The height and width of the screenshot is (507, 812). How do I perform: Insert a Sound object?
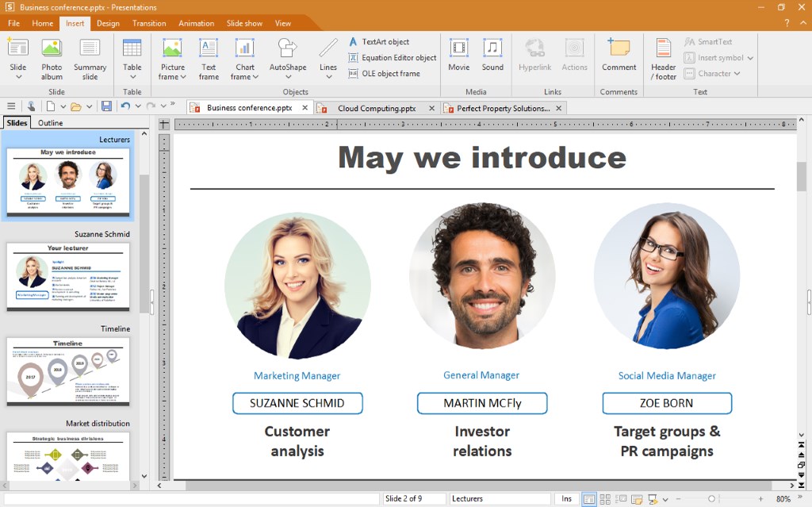pos(492,56)
